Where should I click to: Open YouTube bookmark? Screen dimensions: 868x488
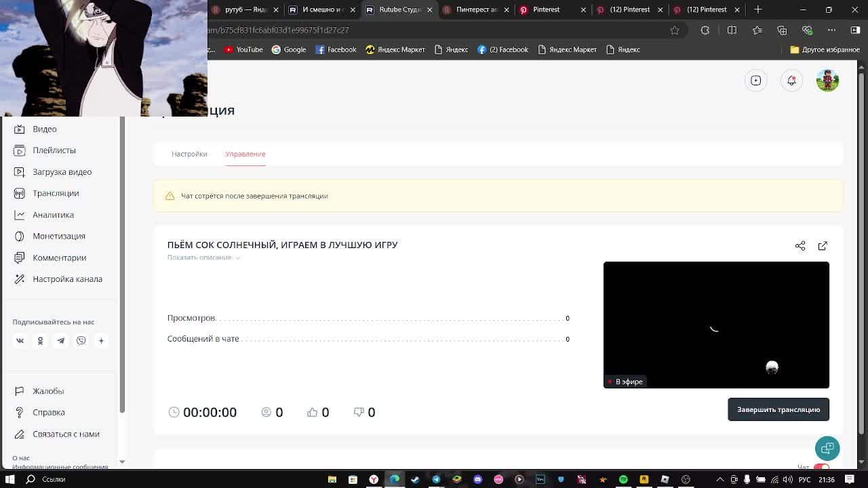[x=243, y=49]
